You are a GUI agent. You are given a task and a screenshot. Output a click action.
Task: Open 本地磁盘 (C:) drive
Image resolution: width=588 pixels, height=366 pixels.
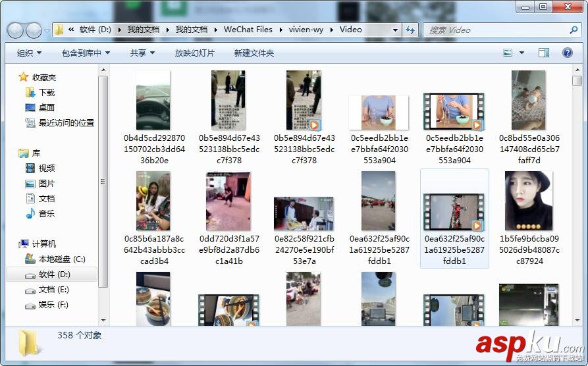click(x=55, y=259)
